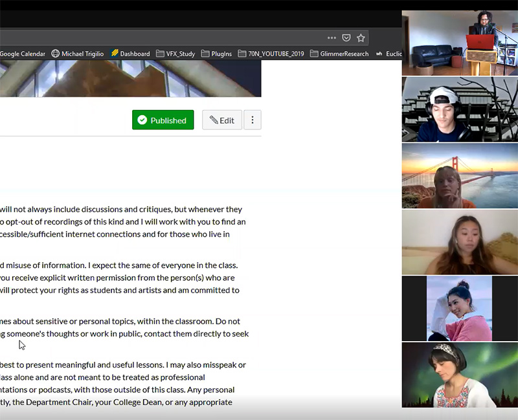Click the Edit page button
Viewport: 518px width, 420px height.
tap(222, 120)
